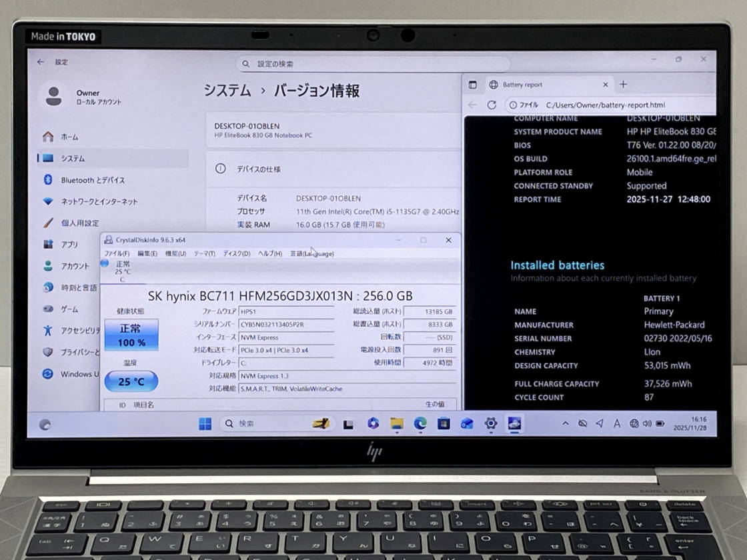This screenshot has width=747, height=560.
Task: Click the 25 °C temperature button
Action: (131, 381)
